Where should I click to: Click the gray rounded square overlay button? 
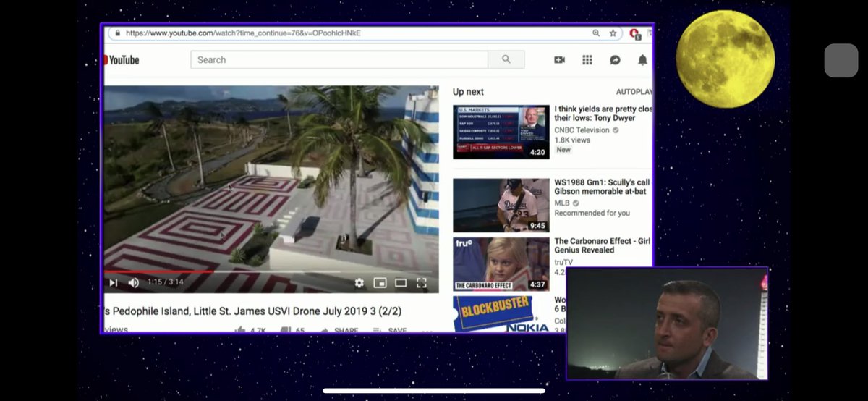click(841, 60)
